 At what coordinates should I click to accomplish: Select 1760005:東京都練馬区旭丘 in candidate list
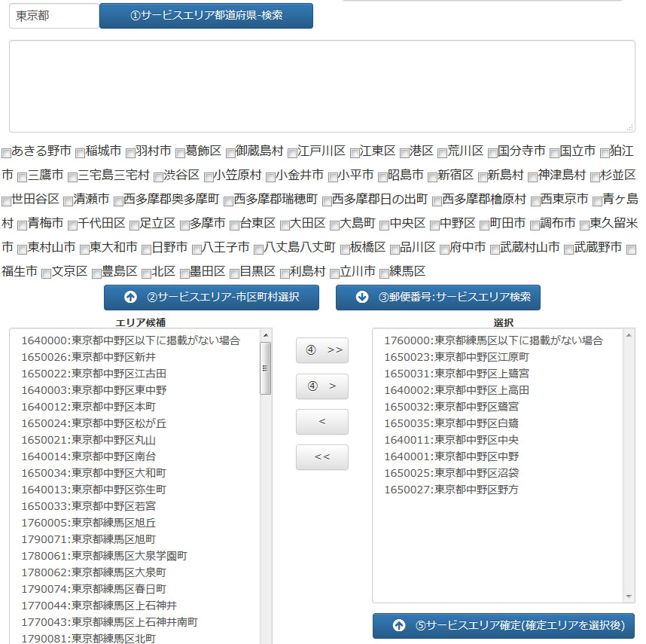pyautogui.click(x=88, y=523)
